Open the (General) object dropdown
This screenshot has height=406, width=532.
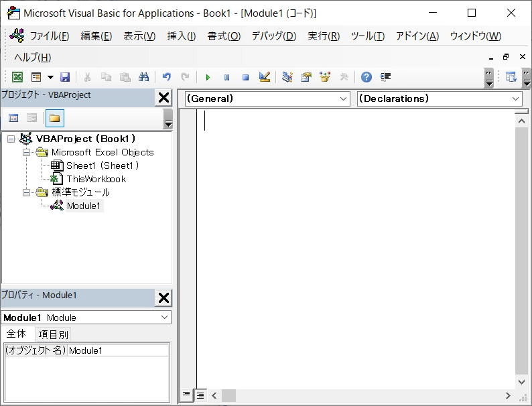(x=267, y=98)
